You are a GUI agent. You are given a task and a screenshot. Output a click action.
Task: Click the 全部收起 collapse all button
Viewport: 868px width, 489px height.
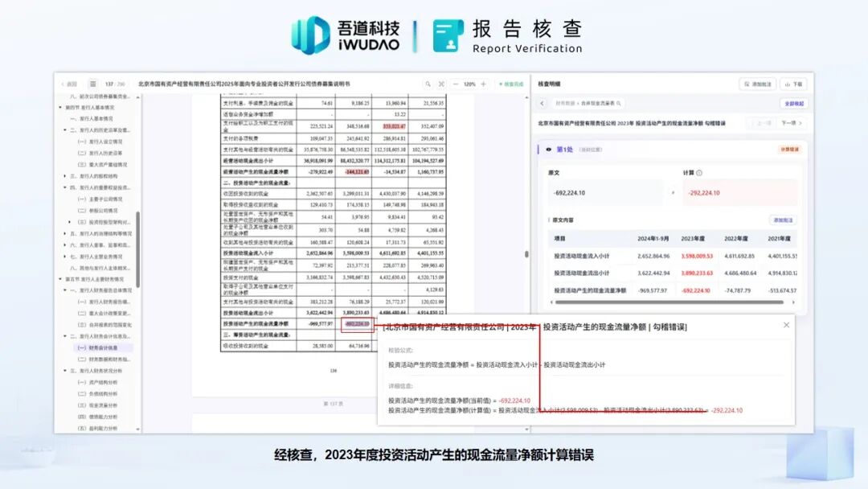[x=794, y=104]
